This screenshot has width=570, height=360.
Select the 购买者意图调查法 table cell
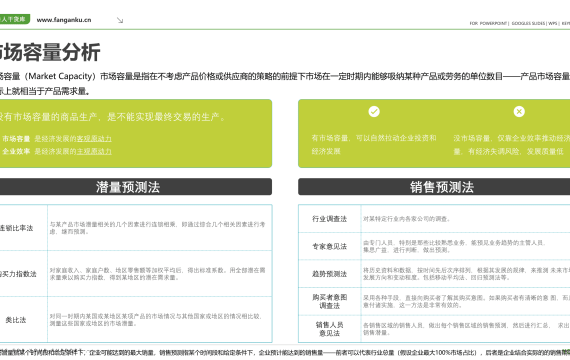point(330,301)
